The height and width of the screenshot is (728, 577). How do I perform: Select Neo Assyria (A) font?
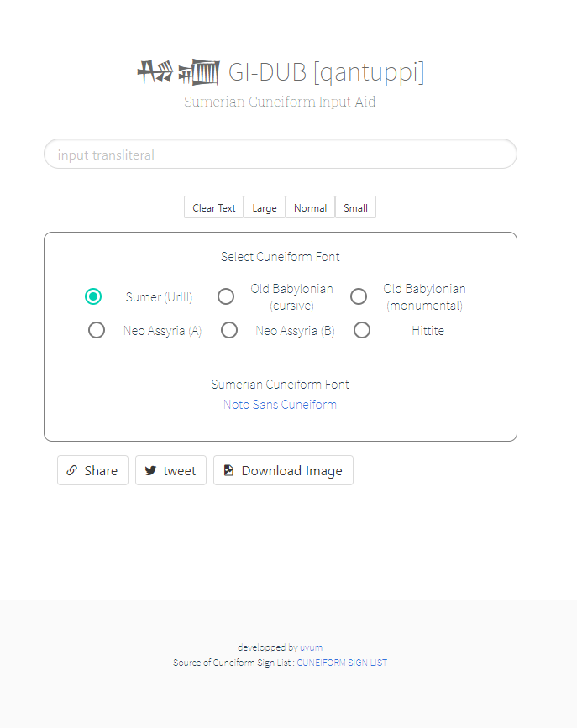pyautogui.click(x=97, y=330)
